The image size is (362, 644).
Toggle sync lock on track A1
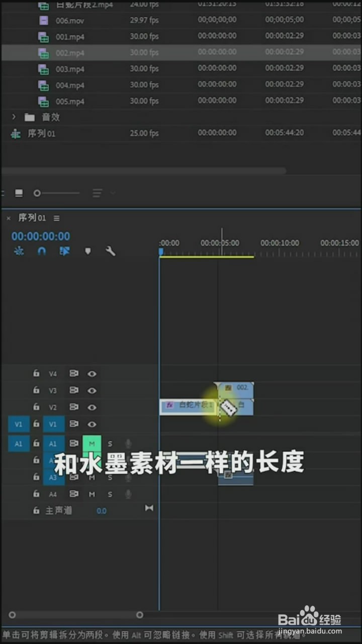[x=74, y=444]
